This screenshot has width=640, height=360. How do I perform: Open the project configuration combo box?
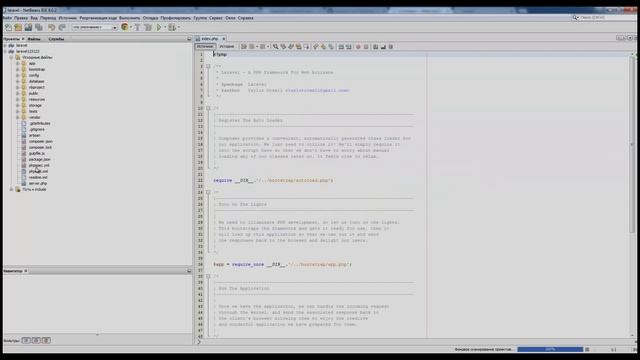click(x=94, y=27)
